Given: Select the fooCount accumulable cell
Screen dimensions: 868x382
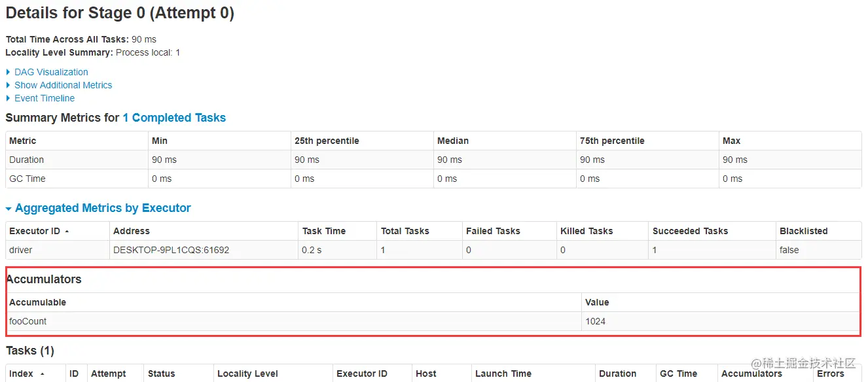Looking at the screenshot, I should pos(293,321).
